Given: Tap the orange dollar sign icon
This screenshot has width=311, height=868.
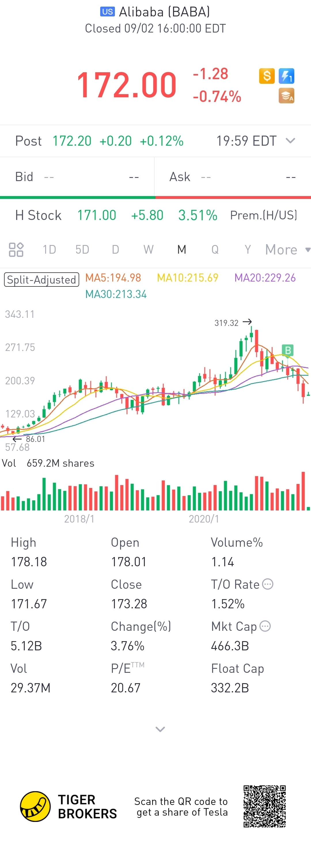Looking at the screenshot, I should [267, 76].
